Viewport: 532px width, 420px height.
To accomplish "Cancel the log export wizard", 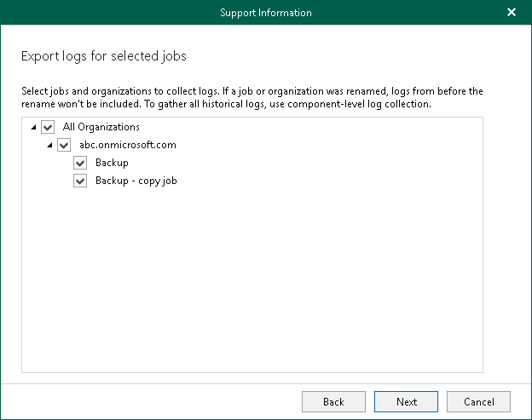I will (478, 402).
